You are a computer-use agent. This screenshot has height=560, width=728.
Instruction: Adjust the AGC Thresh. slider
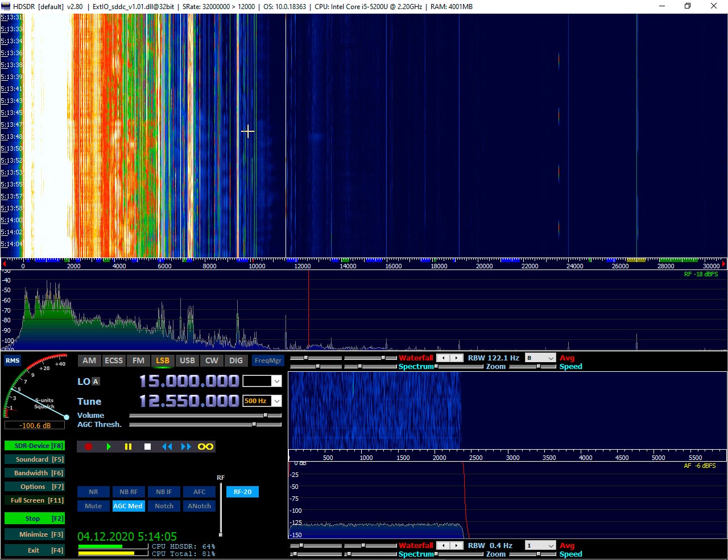coord(205,425)
